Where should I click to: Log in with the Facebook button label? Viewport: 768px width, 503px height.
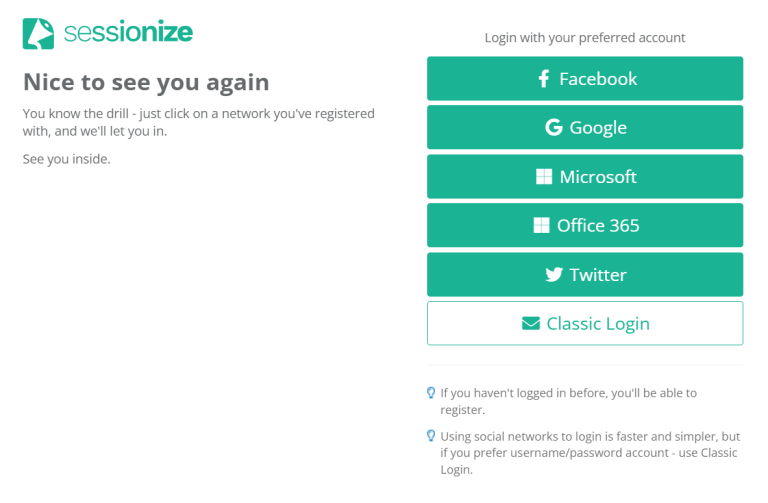[598, 79]
